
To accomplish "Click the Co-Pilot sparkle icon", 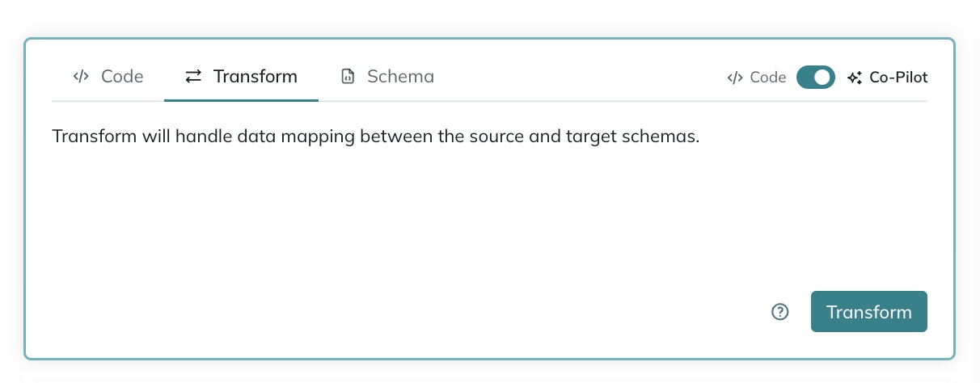I will coord(855,78).
